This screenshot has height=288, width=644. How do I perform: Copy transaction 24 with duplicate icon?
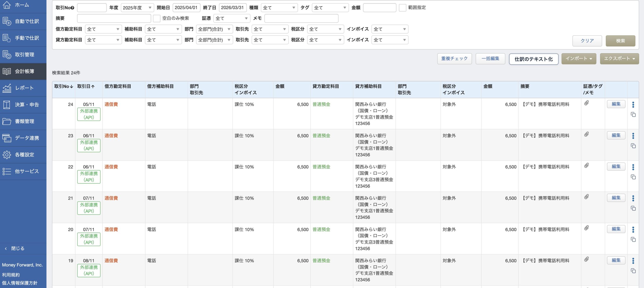tap(633, 115)
